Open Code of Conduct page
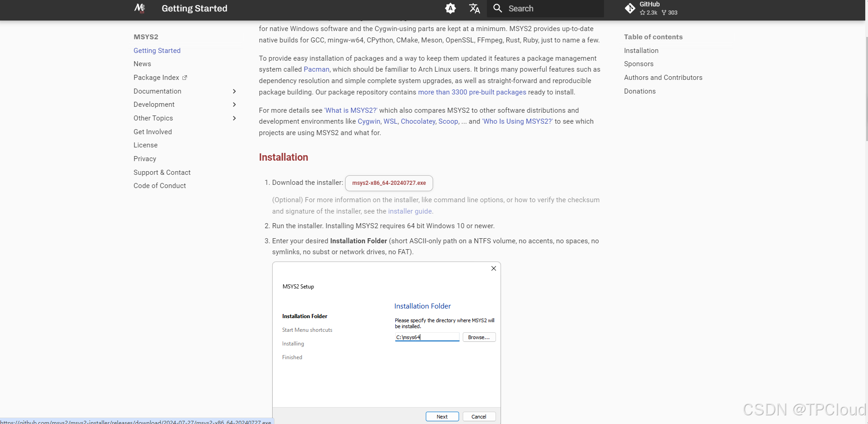Image resolution: width=868 pixels, height=424 pixels. 160,186
